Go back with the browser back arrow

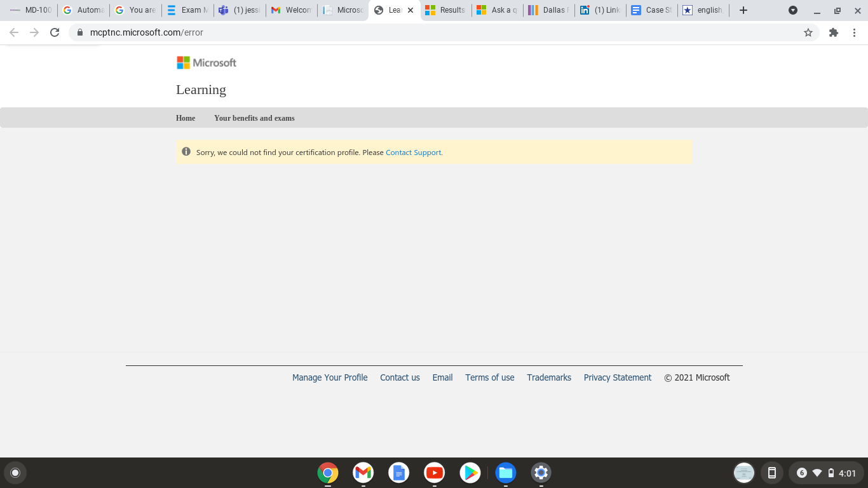(14, 32)
